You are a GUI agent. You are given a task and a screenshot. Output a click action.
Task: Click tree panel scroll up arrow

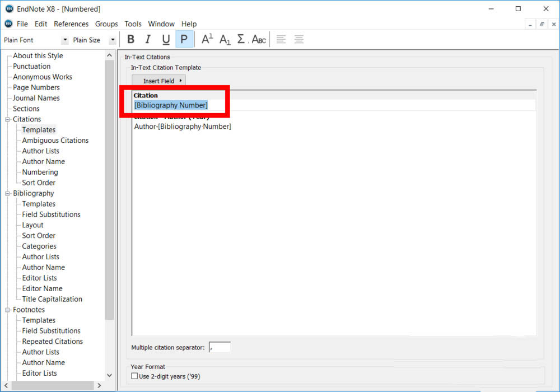tap(109, 55)
